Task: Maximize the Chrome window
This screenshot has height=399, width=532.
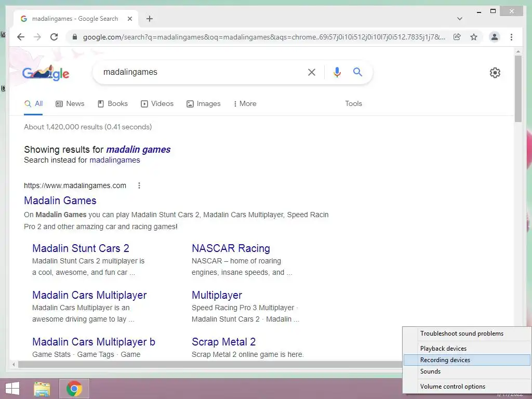Action: [493, 11]
